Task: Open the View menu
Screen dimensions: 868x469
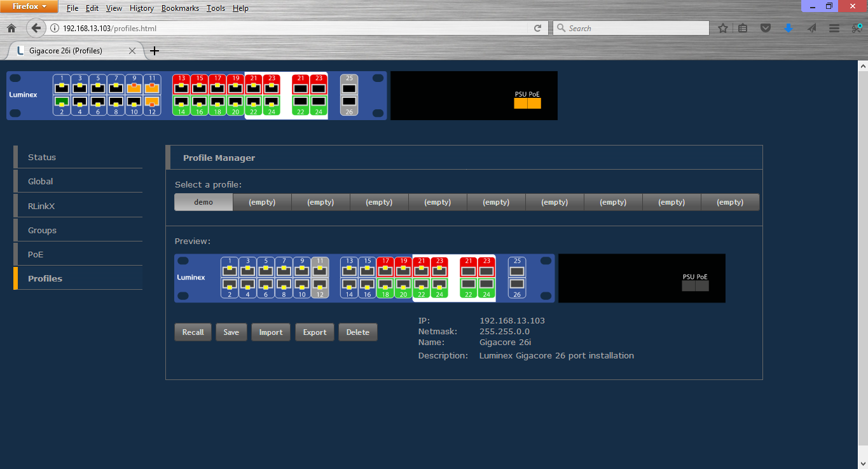Action: (114, 8)
